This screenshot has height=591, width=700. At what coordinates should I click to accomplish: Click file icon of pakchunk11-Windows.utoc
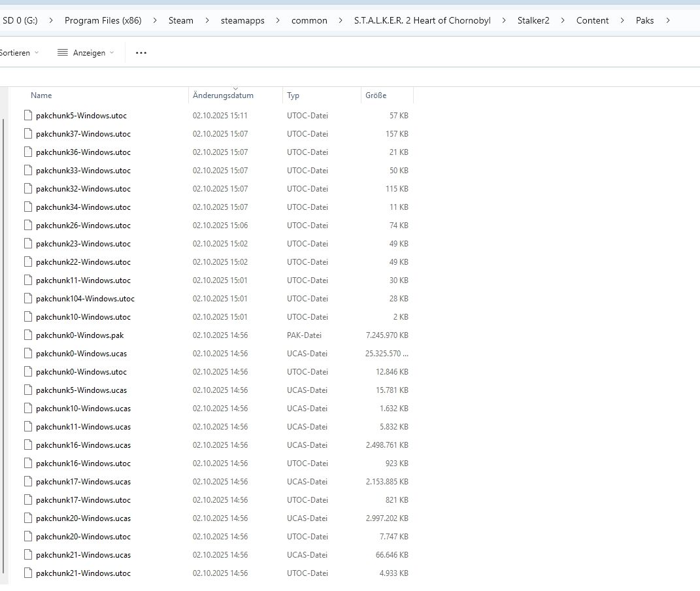(x=28, y=280)
